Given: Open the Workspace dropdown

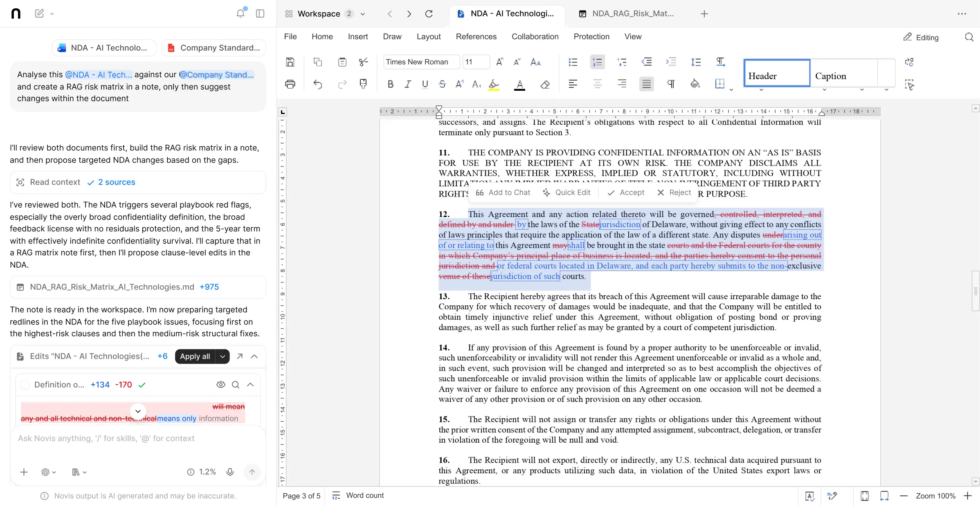Looking at the screenshot, I should tap(363, 13).
